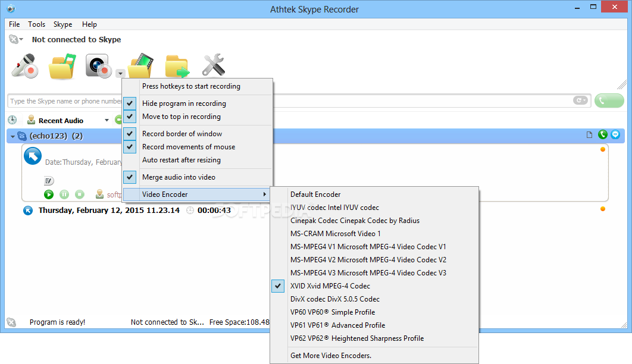Select MS-MPEG4 V1 Video Codec

pyautogui.click(x=374, y=247)
